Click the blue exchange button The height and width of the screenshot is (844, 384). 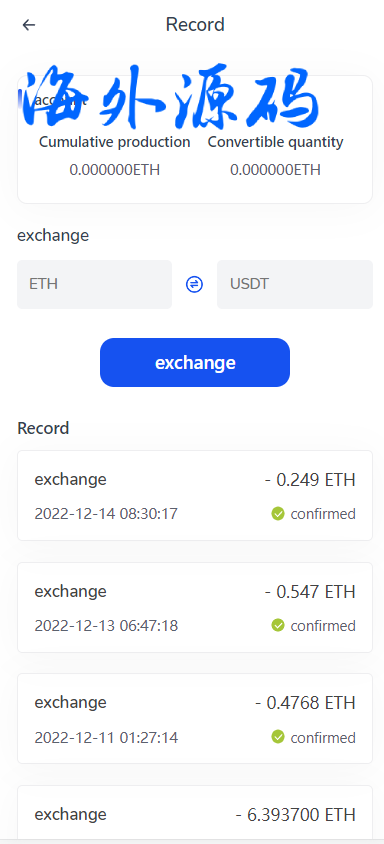click(x=195, y=362)
